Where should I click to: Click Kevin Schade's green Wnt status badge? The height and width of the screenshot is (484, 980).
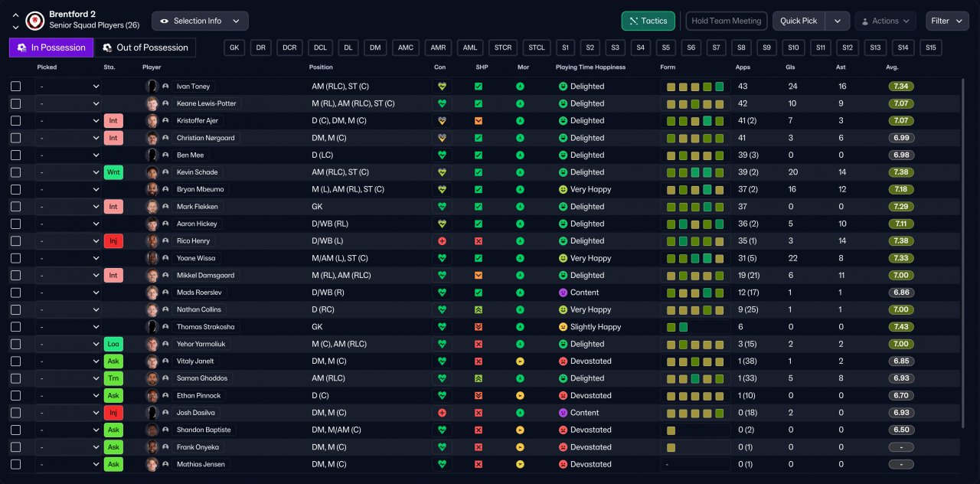click(113, 172)
